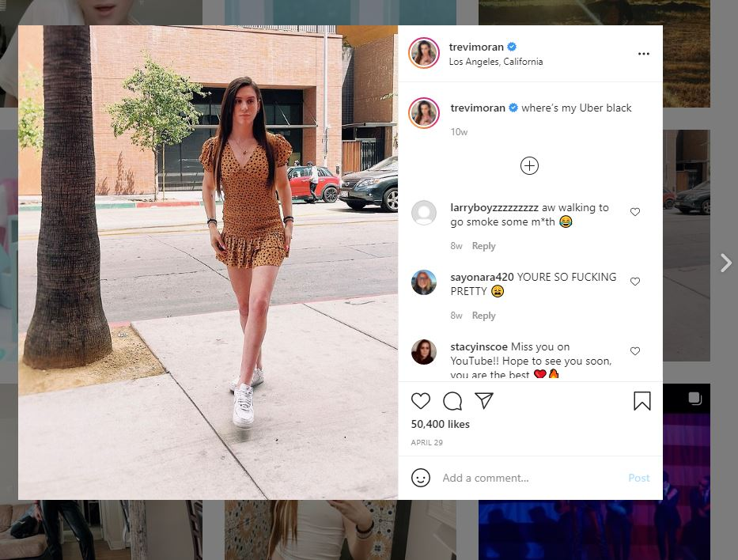The height and width of the screenshot is (560, 738).
Task: Click the Add a comment field
Action: 531,478
